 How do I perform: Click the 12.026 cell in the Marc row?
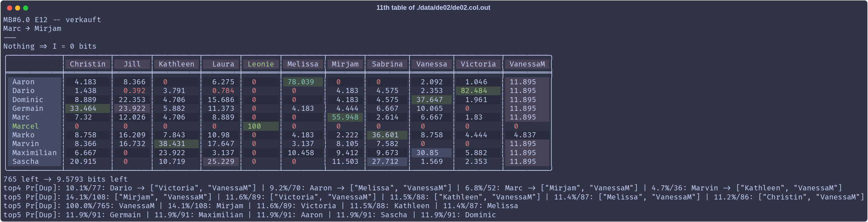[132, 117]
